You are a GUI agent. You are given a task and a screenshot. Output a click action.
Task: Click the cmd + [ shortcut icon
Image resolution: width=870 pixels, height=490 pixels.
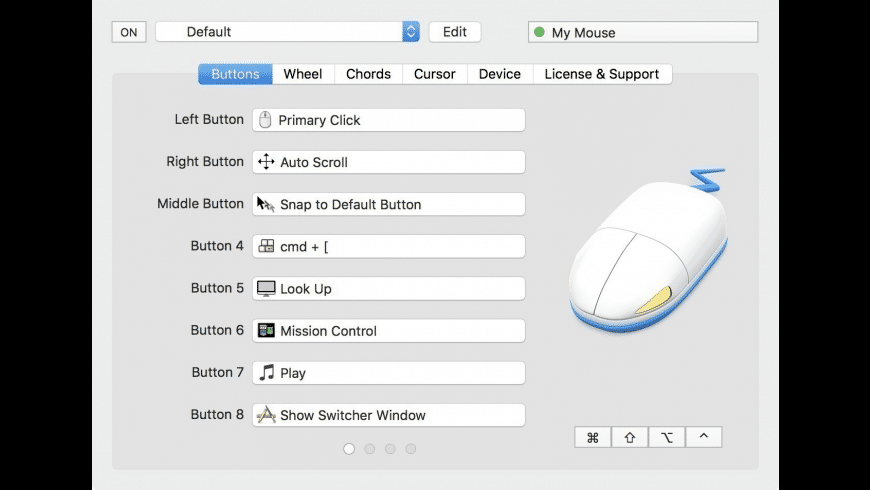pos(266,246)
